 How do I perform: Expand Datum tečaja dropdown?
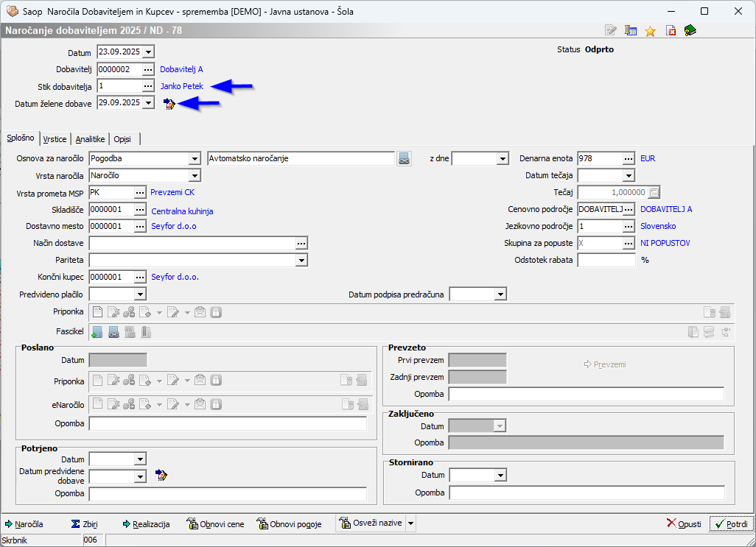pyautogui.click(x=629, y=176)
